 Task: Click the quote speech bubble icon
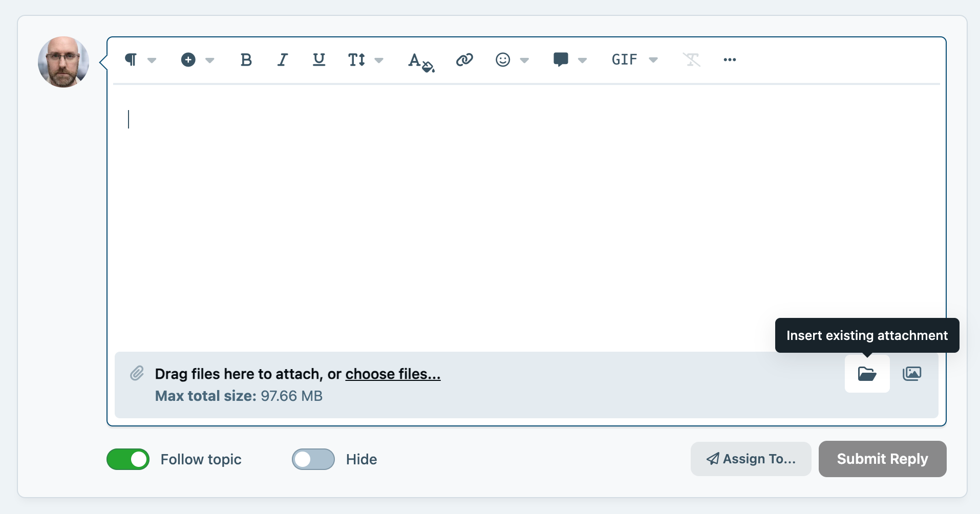(x=561, y=60)
